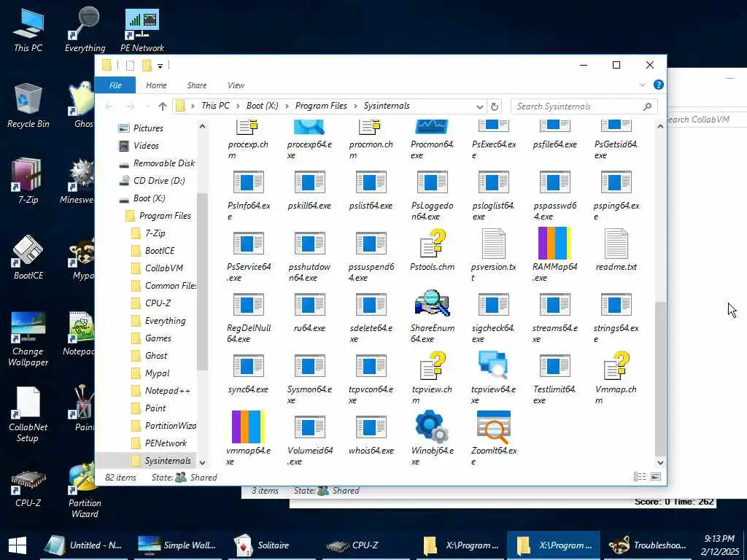
Task: Click quick access Properties icon in titlebar
Action: (x=130, y=66)
